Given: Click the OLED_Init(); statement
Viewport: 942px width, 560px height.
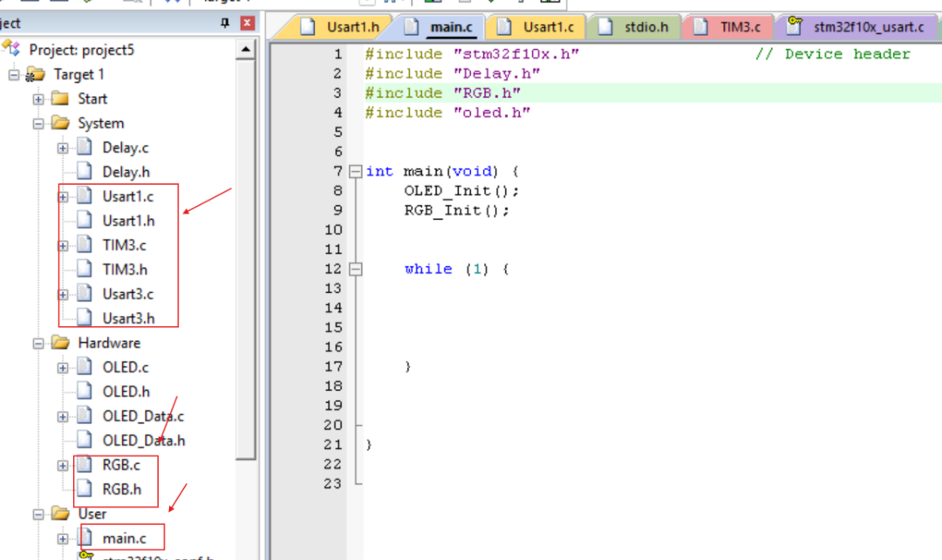Looking at the screenshot, I should pyautogui.click(x=461, y=191).
